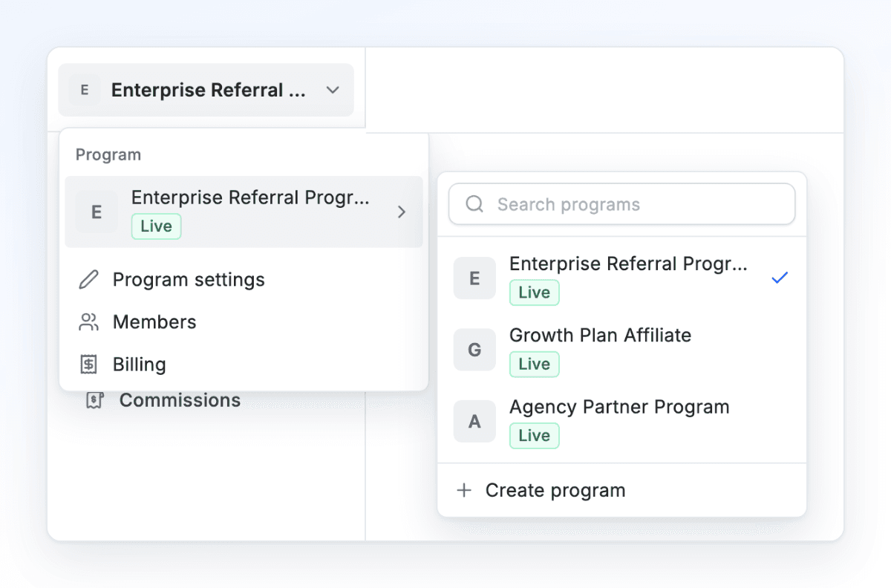The height and width of the screenshot is (588, 891).
Task: Click the Live badge under Growth Plan Affiliate
Action: 534,365
